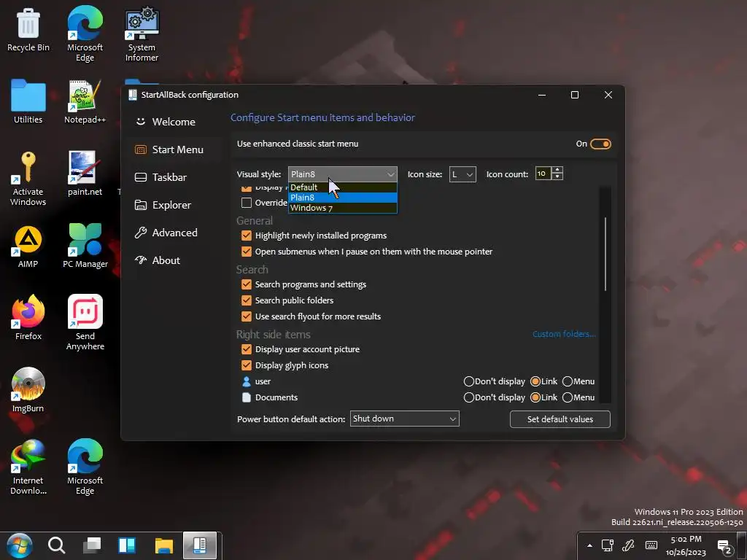Open Task View on the taskbar
The height and width of the screenshot is (560, 747).
coord(91,545)
